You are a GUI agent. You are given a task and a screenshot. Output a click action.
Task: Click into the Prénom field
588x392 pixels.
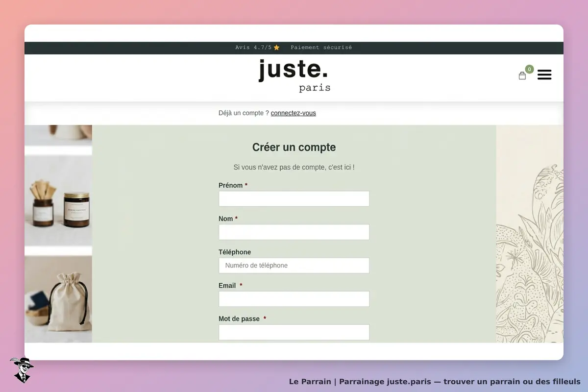[294, 199]
